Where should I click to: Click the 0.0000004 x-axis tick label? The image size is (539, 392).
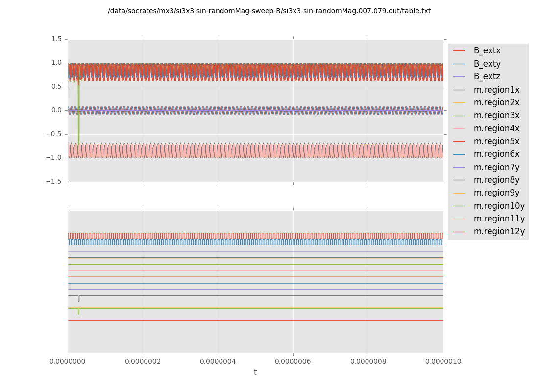[218, 361]
